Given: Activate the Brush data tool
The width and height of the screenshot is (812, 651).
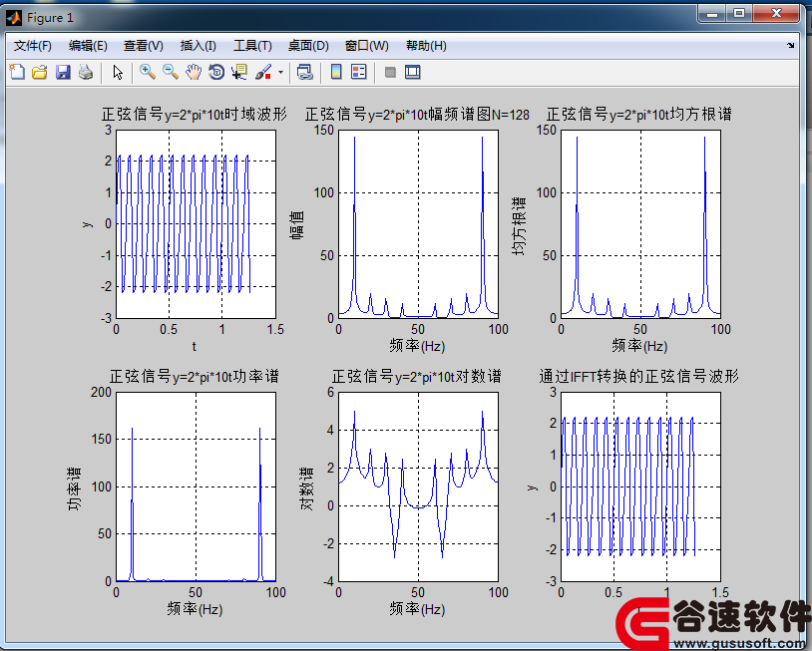Looking at the screenshot, I should tap(263, 72).
